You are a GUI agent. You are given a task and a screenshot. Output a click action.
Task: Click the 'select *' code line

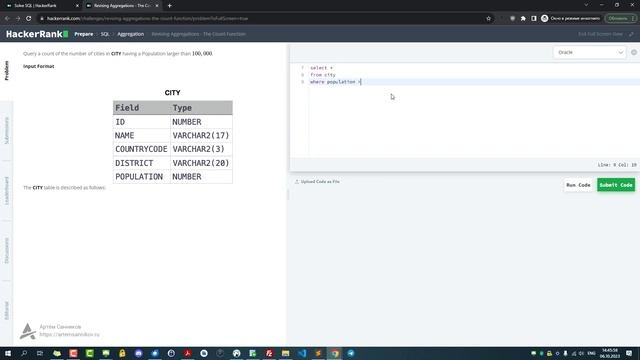321,68
